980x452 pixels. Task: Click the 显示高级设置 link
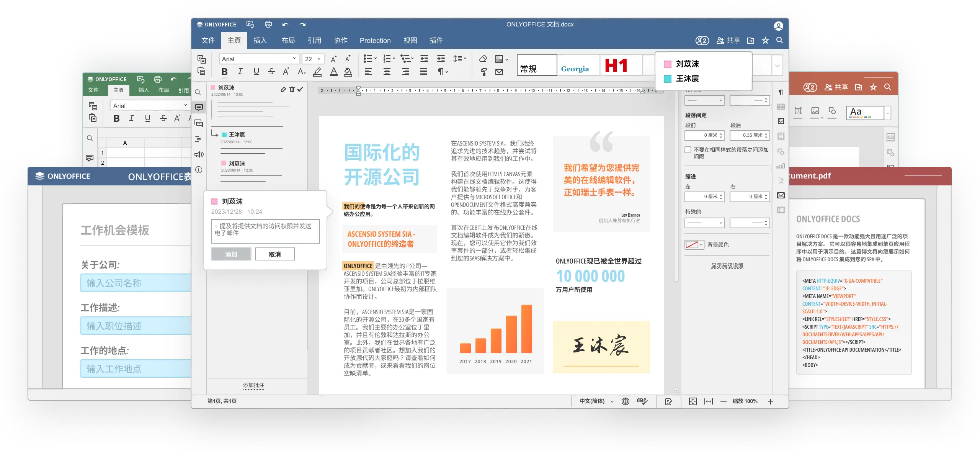(727, 265)
